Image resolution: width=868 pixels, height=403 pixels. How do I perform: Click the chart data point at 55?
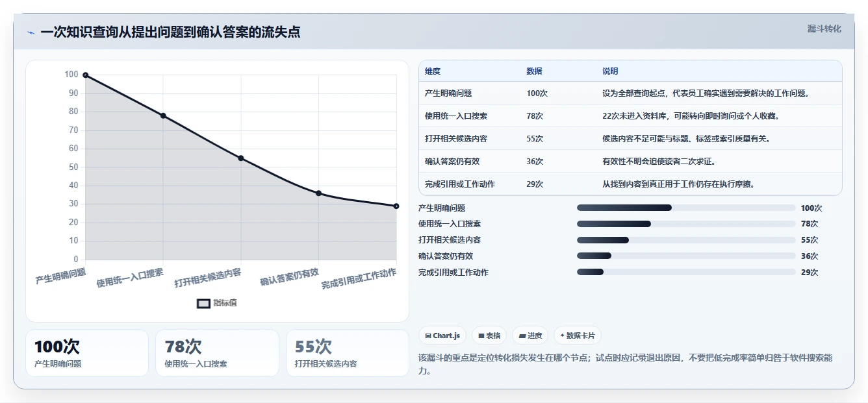tap(241, 158)
